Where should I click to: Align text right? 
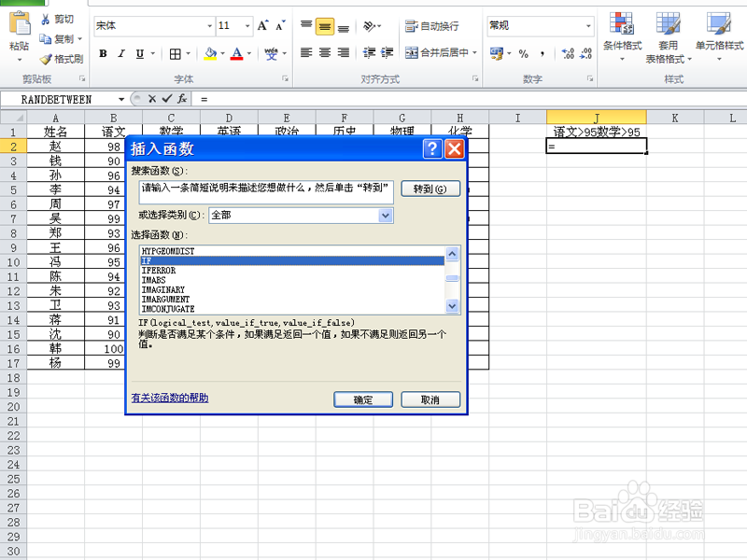pyautogui.click(x=343, y=52)
